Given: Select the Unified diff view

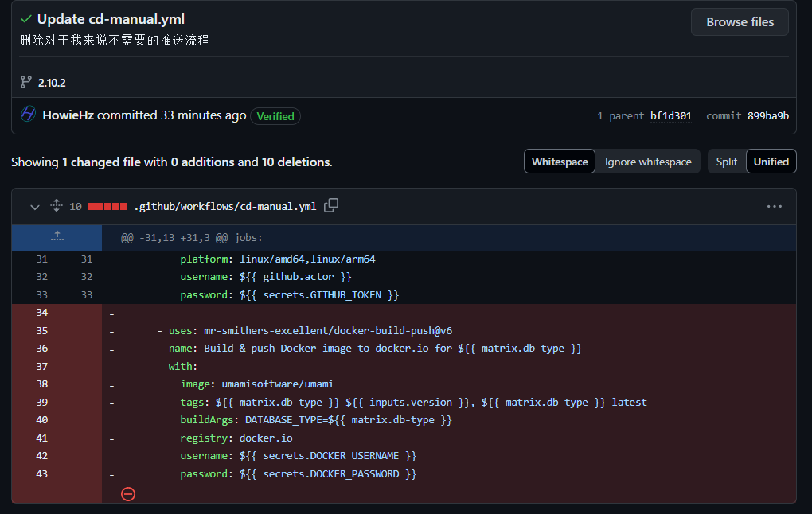Looking at the screenshot, I should coord(771,162).
